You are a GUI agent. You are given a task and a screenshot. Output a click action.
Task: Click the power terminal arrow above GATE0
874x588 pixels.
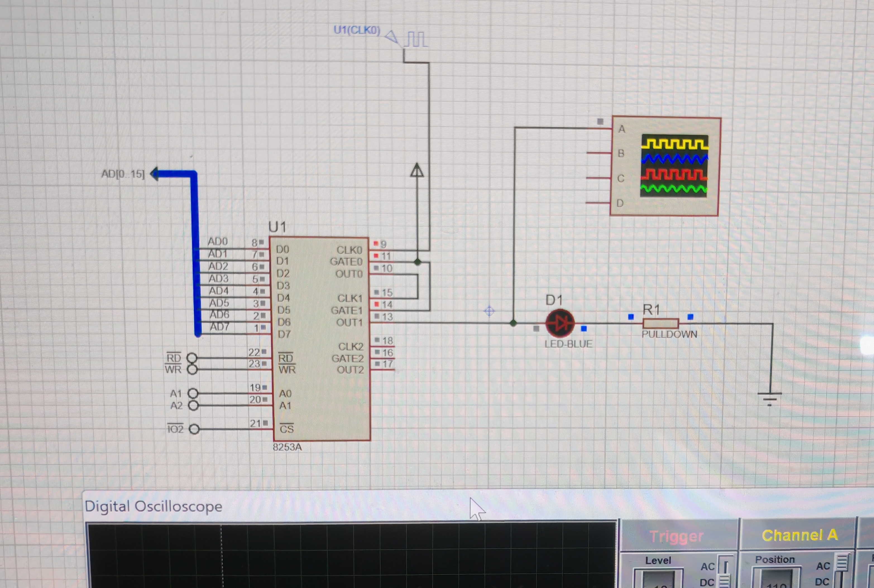click(x=417, y=171)
